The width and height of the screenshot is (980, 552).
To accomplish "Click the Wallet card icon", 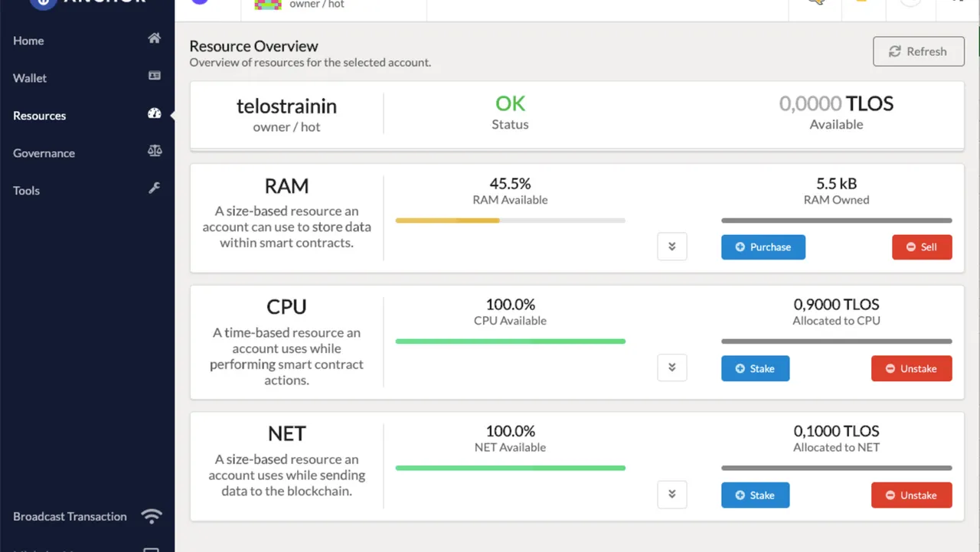I will click(155, 76).
